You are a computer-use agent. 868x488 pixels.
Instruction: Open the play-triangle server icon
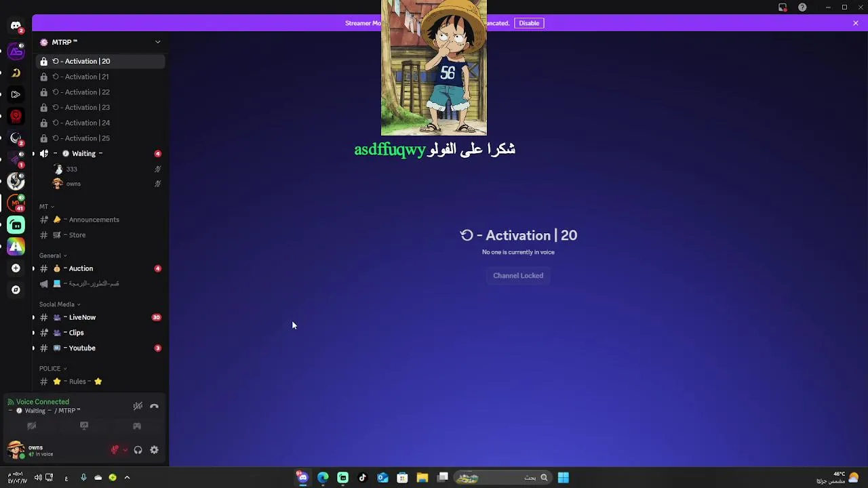[16, 94]
